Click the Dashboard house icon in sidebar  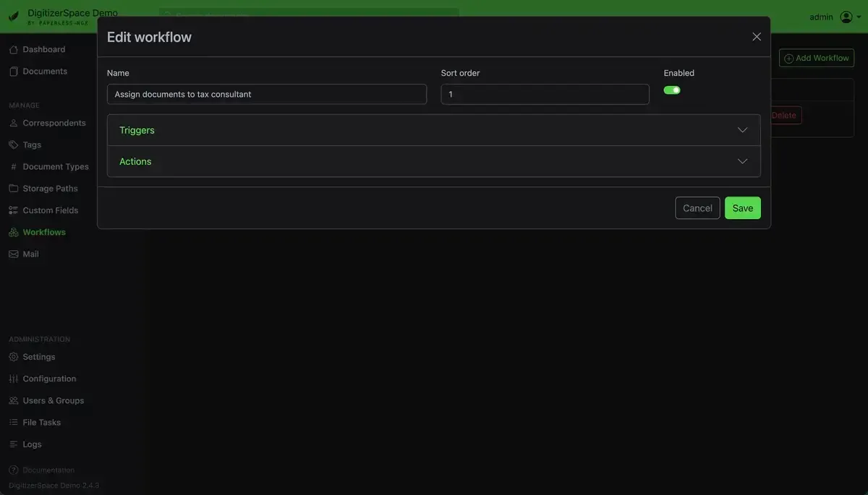(x=13, y=49)
